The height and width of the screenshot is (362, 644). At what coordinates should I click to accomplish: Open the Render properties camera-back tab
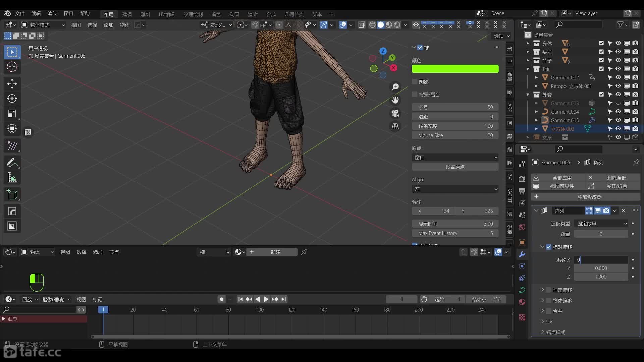(522, 179)
